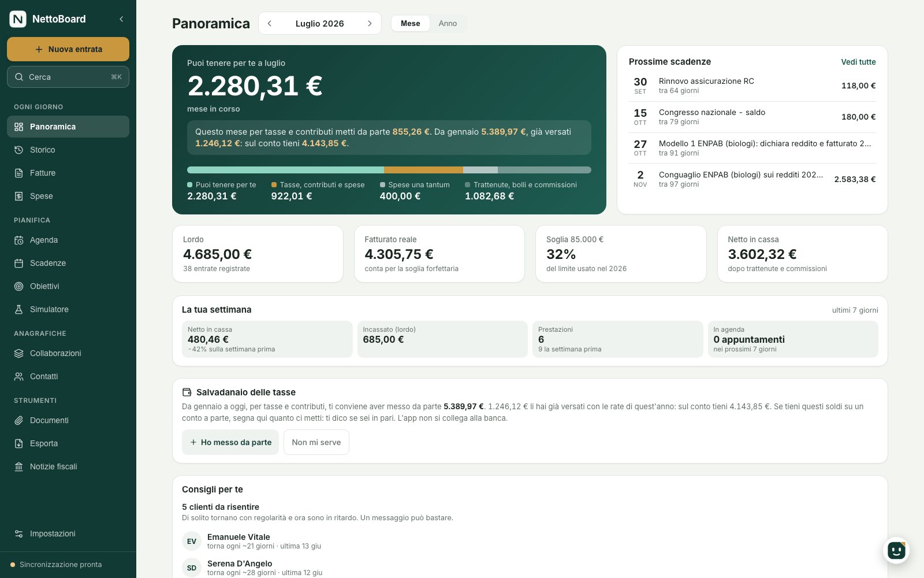Open Storico history icon
This screenshot has width=924, height=578.
pos(18,150)
